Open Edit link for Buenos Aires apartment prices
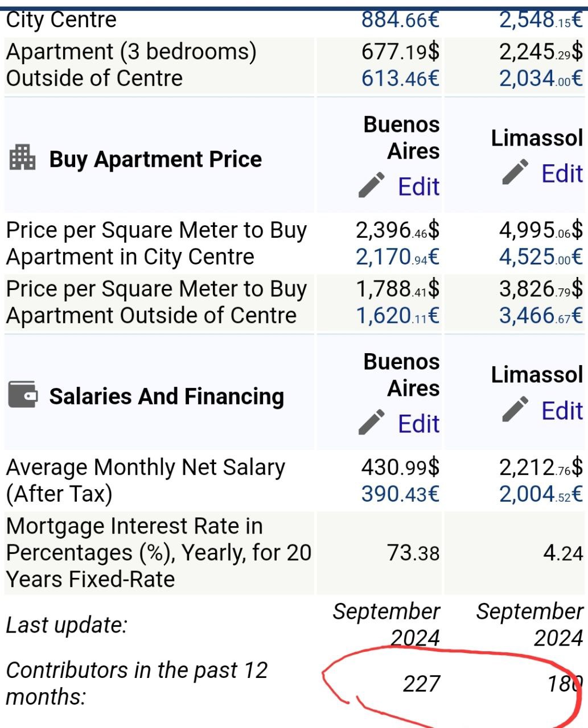 pos(418,187)
